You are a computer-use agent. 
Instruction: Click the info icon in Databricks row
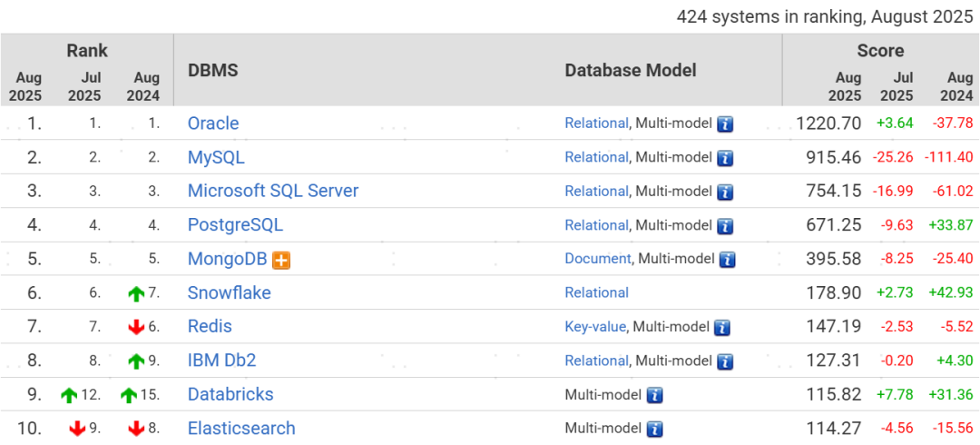point(654,395)
